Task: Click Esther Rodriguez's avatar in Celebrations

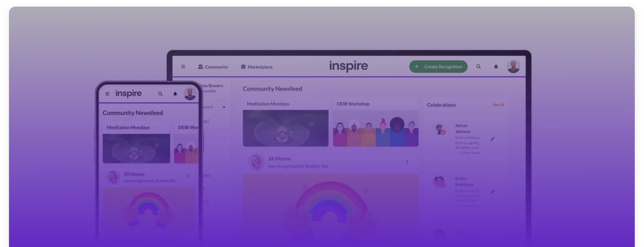Action: pos(439,181)
